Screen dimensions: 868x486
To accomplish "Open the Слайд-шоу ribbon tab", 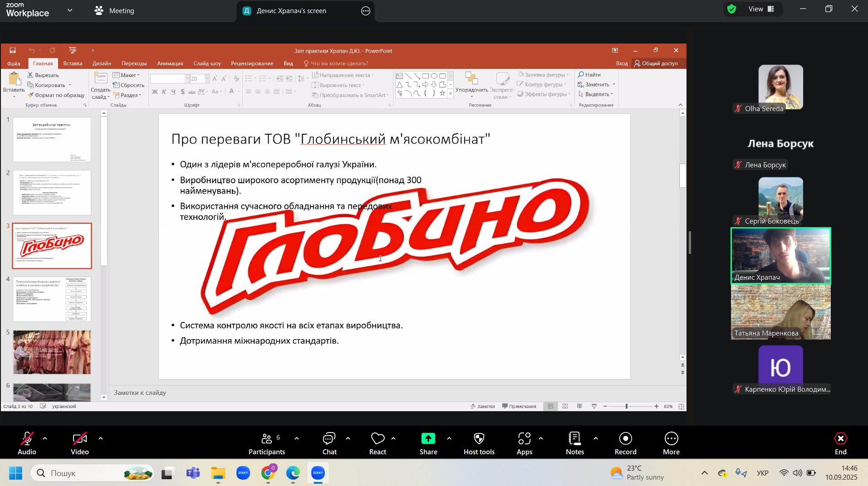I will click(207, 63).
